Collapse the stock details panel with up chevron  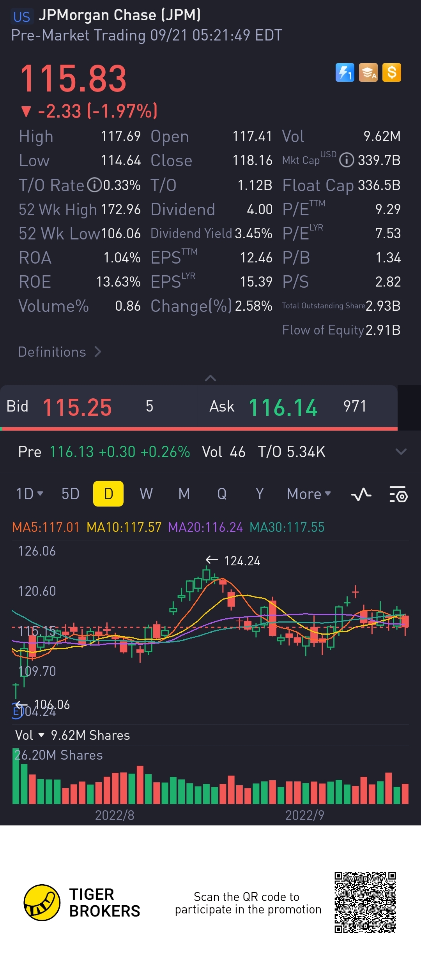pyautogui.click(x=210, y=378)
